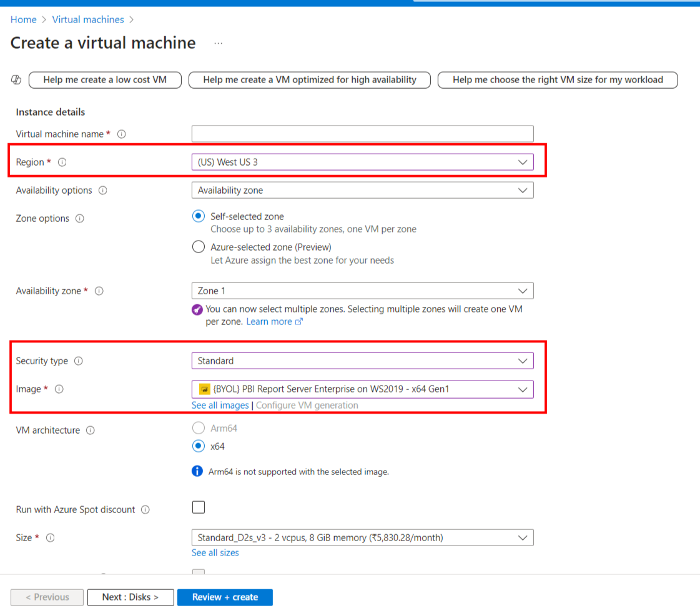Click the blue info icon about Arm64 support
The height and width of the screenshot is (613, 700).
tap(197, 472)
